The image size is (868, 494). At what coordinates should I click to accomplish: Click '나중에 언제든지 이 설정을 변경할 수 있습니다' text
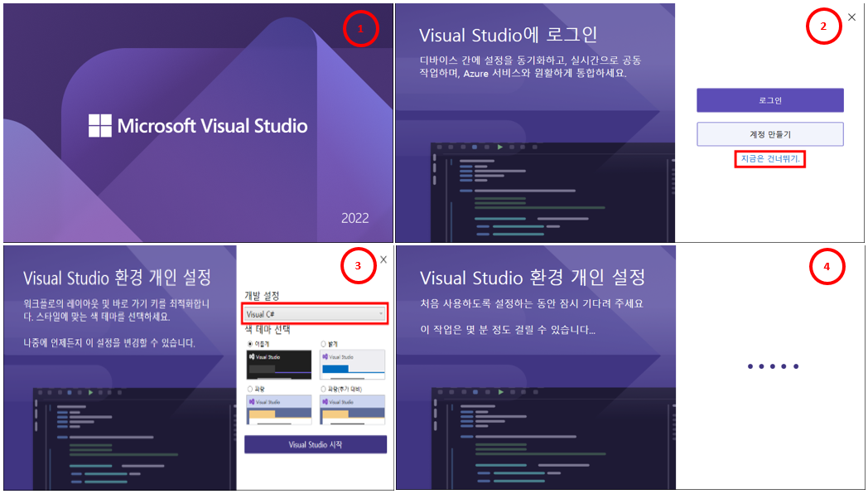[x=109, y=343]
